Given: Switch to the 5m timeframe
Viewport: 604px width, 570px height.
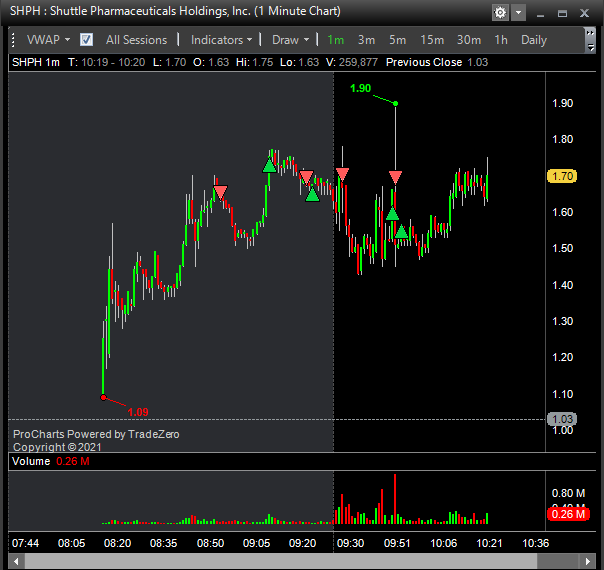Looking at the screenshot, I should point(397,40).
